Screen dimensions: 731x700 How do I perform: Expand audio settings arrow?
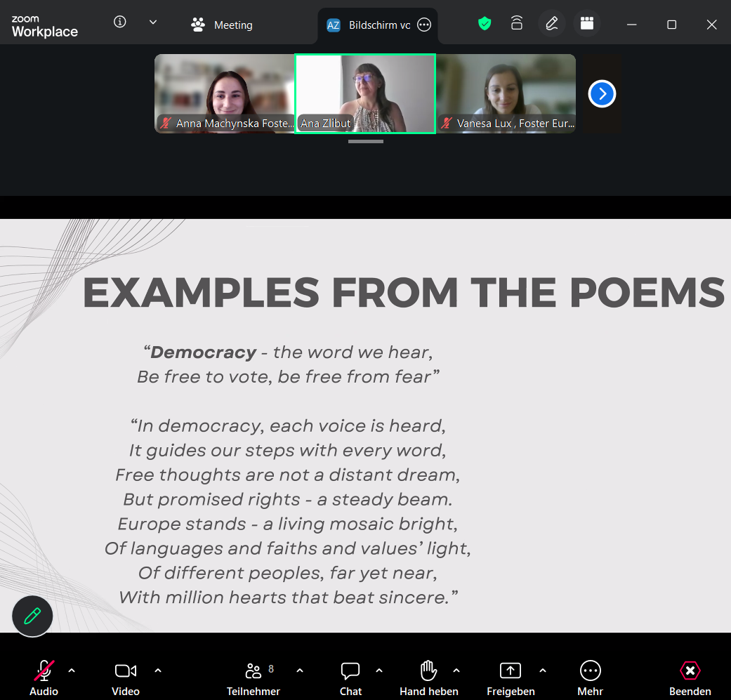point(72,671)
